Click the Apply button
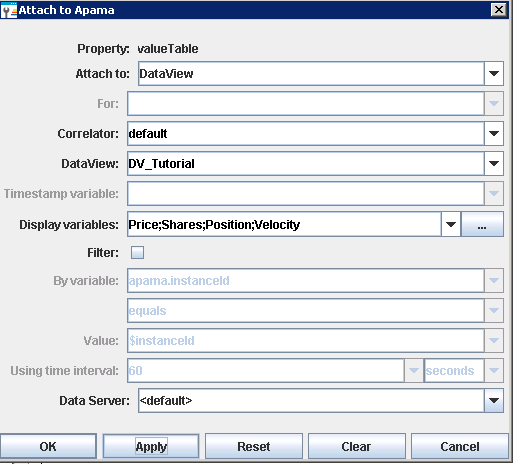513x464 pixels. click(x=151, y=446)
